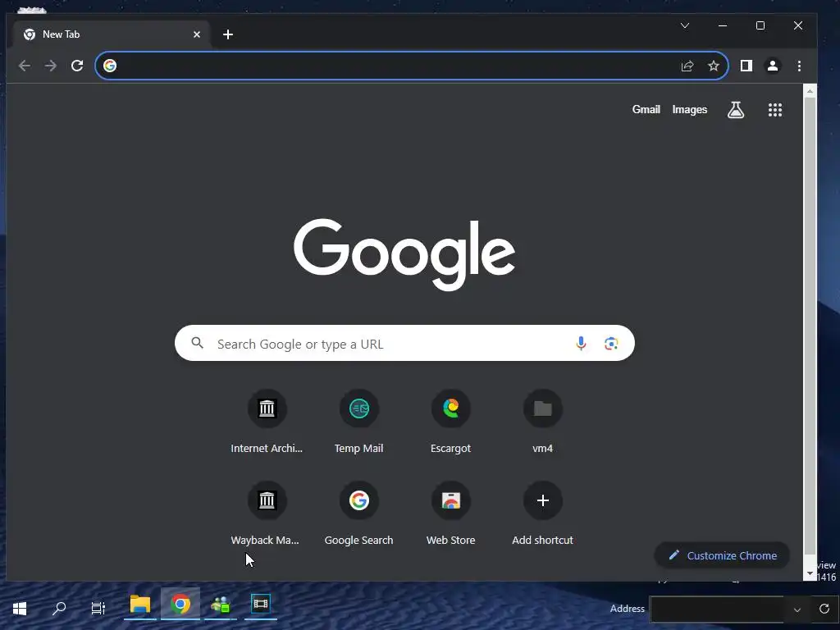The height and width of the screenshot is (630, 840).
Task: Open the Images link
Action: click(689, 110)
